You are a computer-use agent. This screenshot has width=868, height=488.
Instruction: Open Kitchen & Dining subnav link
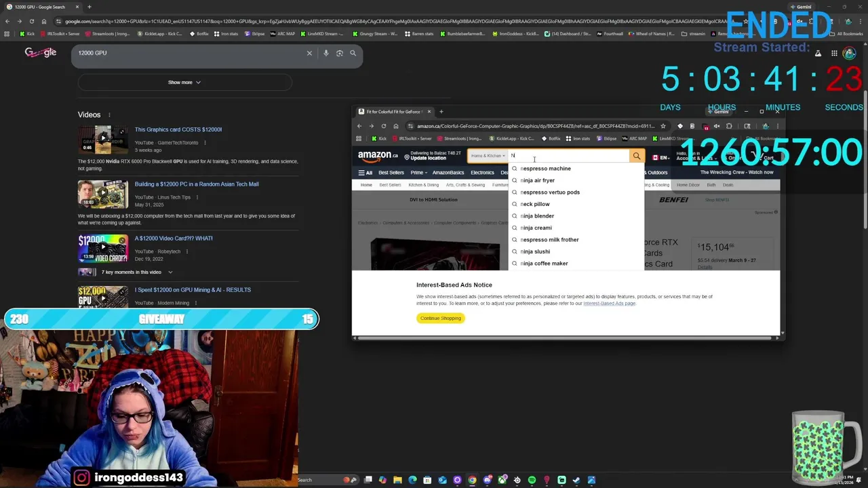coord(423,185)
